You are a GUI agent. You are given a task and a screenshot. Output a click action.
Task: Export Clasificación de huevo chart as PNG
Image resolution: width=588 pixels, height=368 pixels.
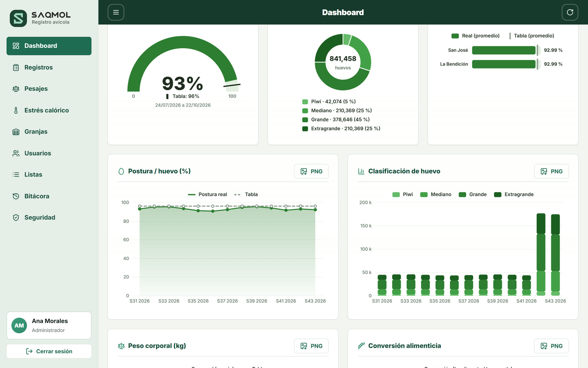(551, 171)
